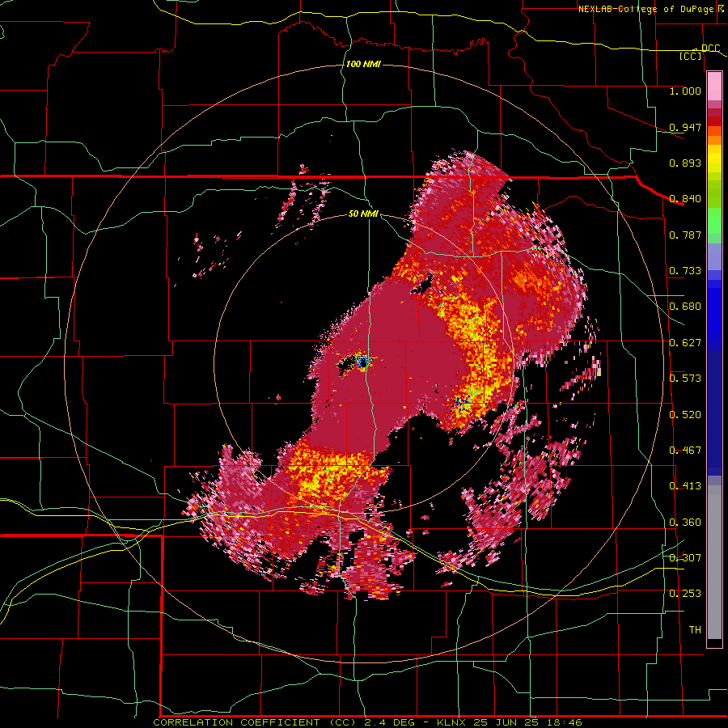Select the 0.573 legend value
The width and height of the screenshot is (728, 728).
tap(685, 379)
